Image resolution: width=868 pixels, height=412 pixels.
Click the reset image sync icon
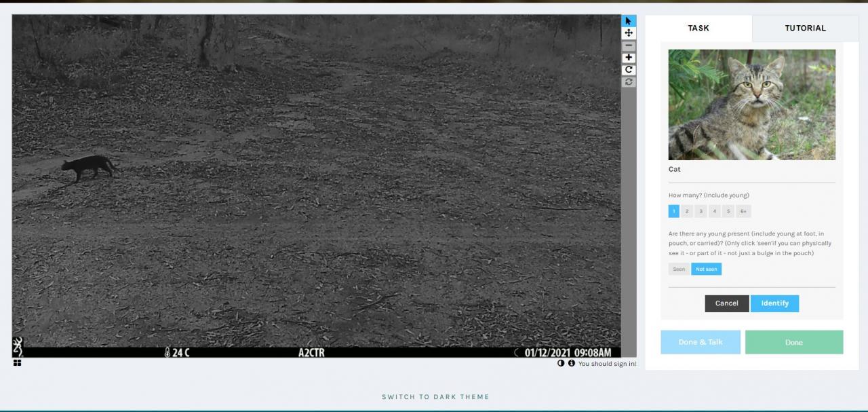(x=629, y=82)
